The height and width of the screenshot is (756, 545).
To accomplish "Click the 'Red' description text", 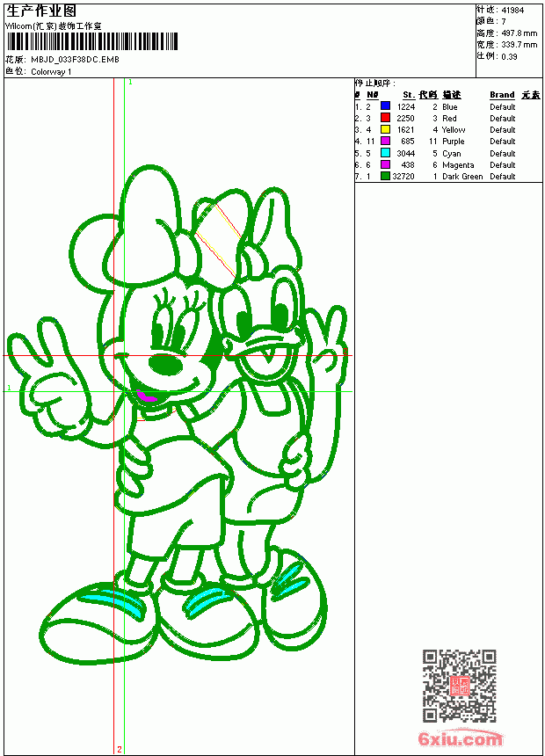I will (x=449, y=119).
